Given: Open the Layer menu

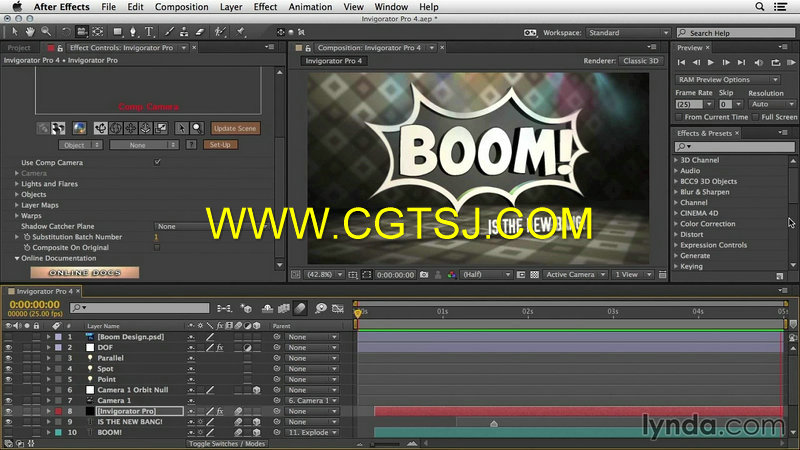Looking at the screenshot, I should coord(231,7).
